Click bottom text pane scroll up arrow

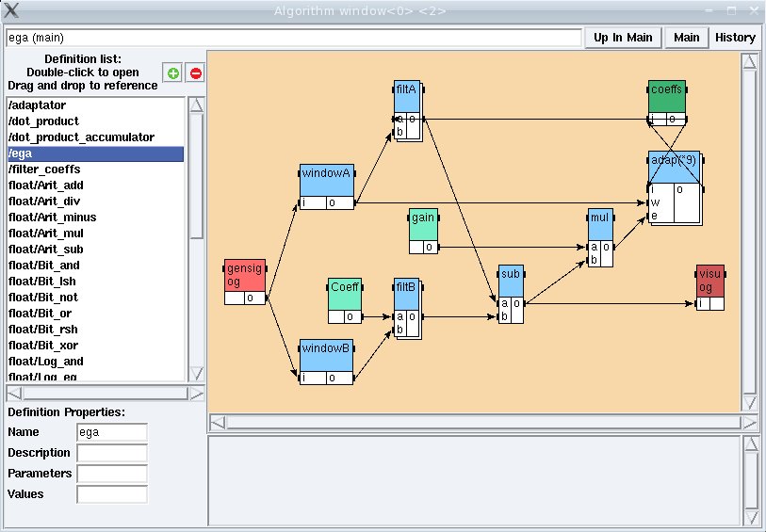(x=751, y=444)
